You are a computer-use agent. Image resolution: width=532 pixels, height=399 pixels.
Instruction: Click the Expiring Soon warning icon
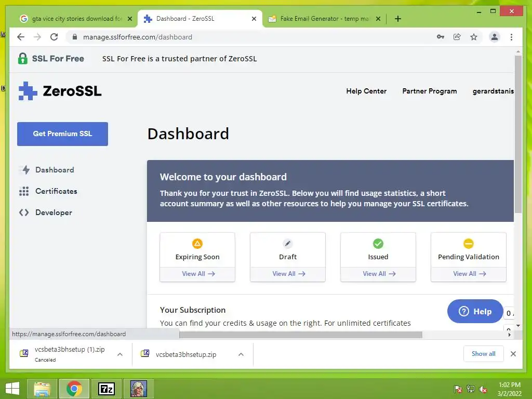click(x=197, y=244)
